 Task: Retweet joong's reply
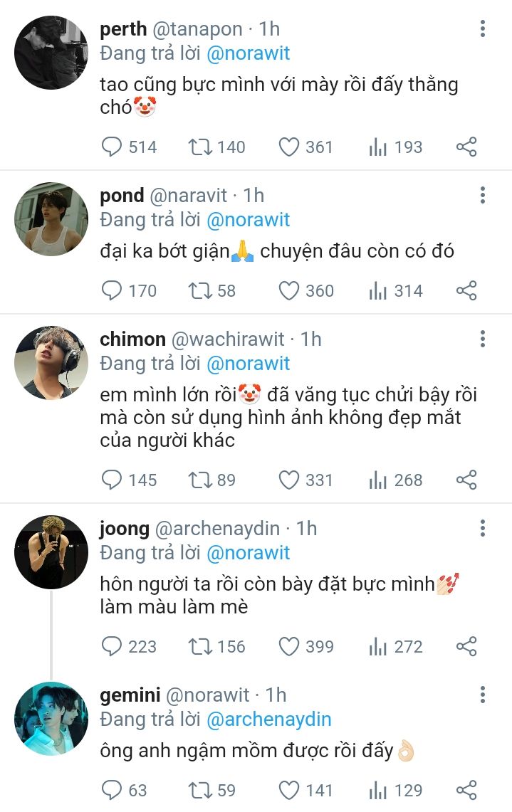coord(199,647)
